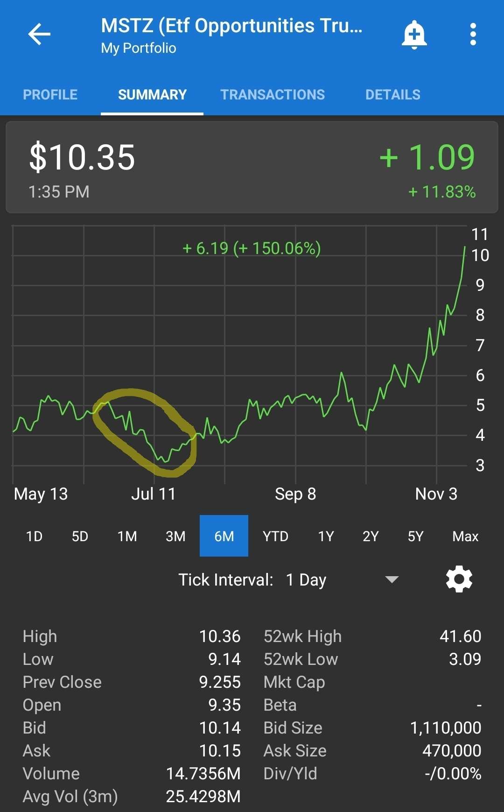Image resolution: width=504 pixels, height=812 pixels.
Task: Open the '1 Day' tick interval selector
Action: [306, 580]
